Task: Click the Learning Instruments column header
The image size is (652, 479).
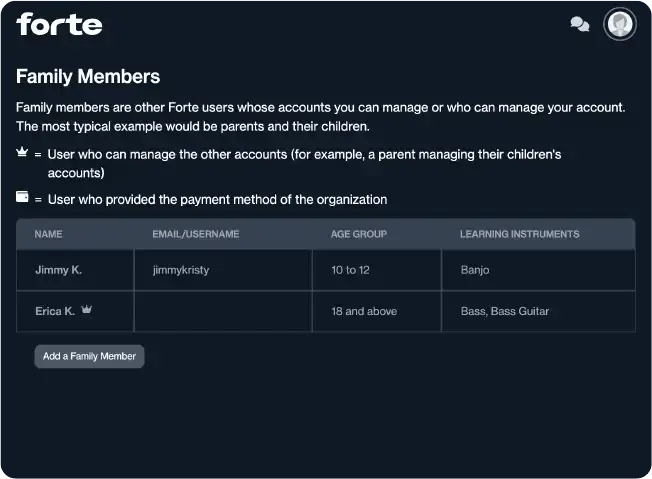Action: 519,234
